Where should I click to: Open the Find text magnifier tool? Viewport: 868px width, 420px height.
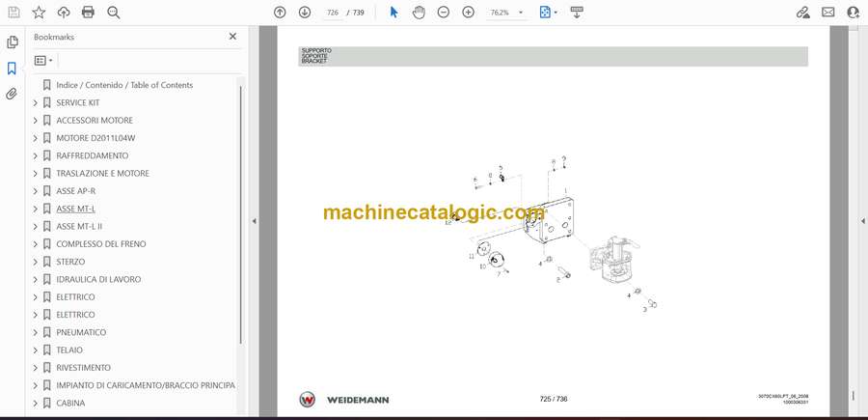pos(114,13)
